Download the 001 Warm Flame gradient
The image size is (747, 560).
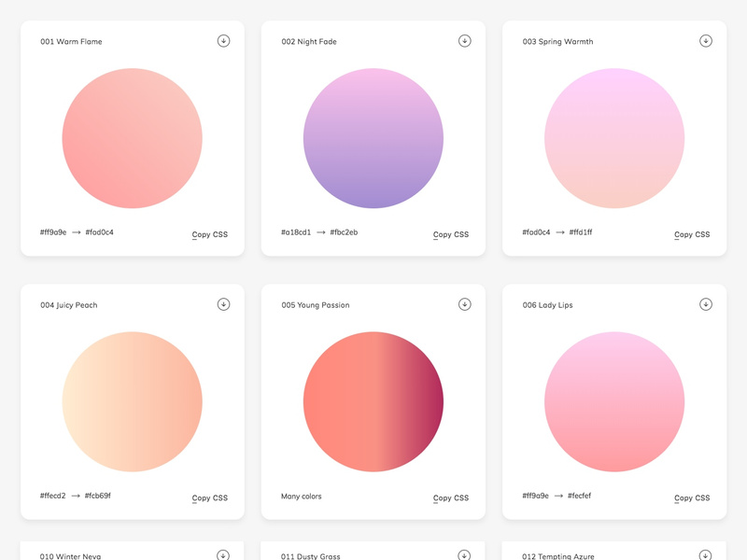pos(223,41)
